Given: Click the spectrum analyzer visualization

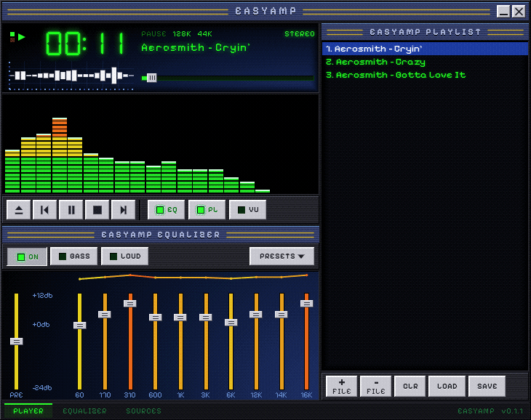Looking at the screenshot, I should point(160,145).
